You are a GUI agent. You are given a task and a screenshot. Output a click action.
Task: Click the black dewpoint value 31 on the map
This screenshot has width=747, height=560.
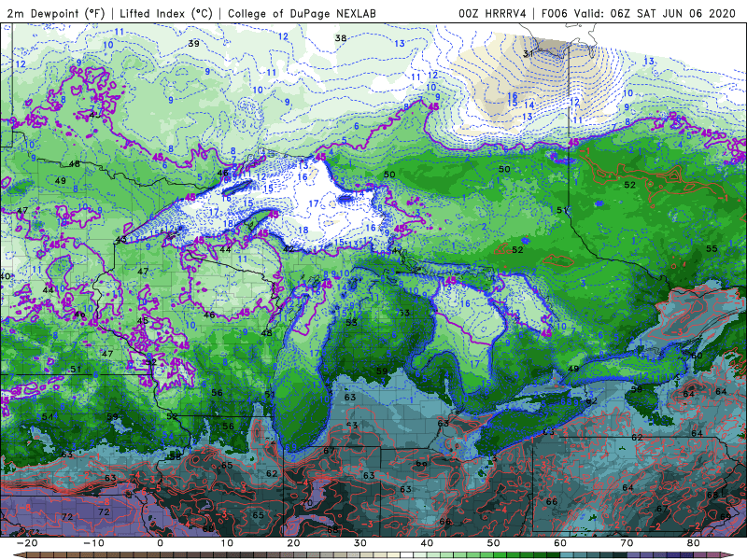point(529,53)
